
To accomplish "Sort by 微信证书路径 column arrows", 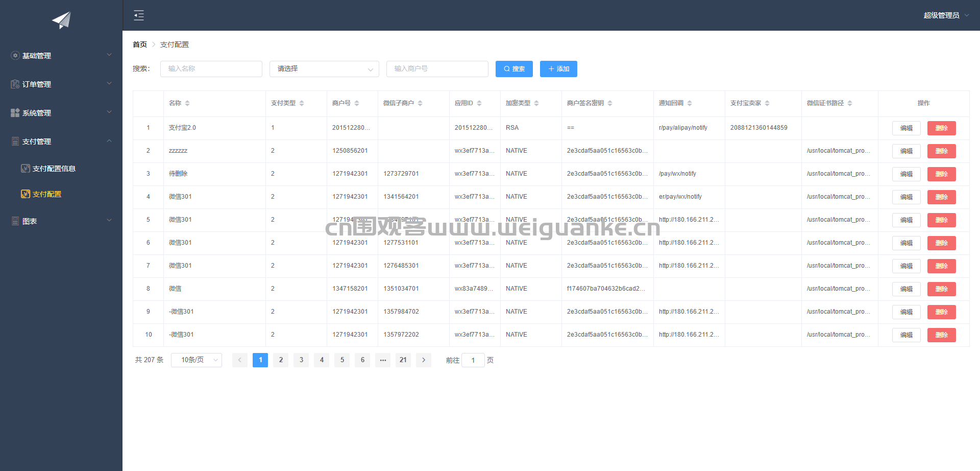I will click(850, 103).
